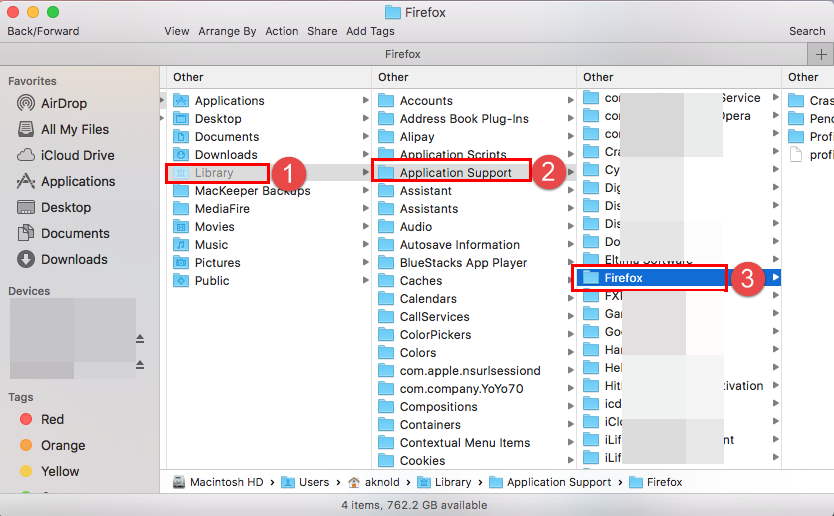The height and width of the screenshot is (516, 834).
Task: Select the Address Book Plug-Ins row
Action: point(473,119)
